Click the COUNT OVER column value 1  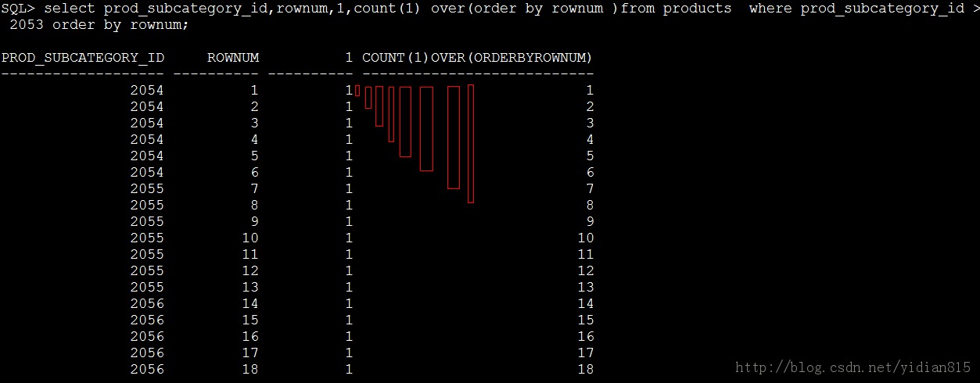click(x=590, y=91)
